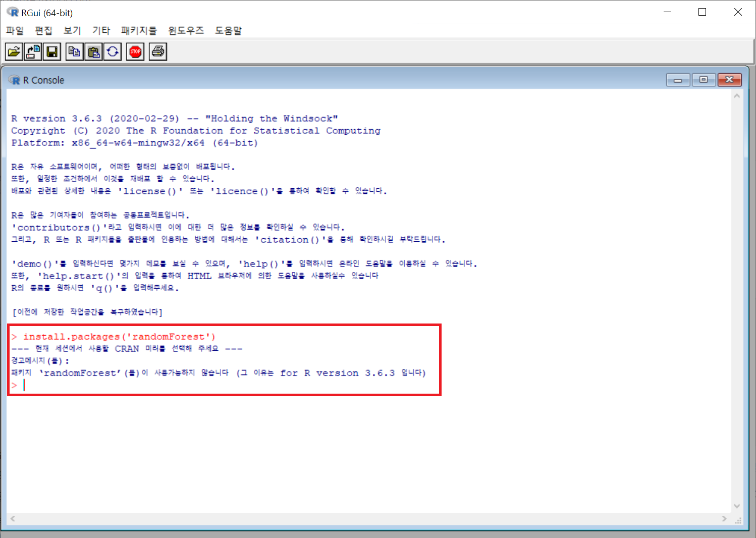
Task: Open script with the folder icon
Action: point(14,51)
